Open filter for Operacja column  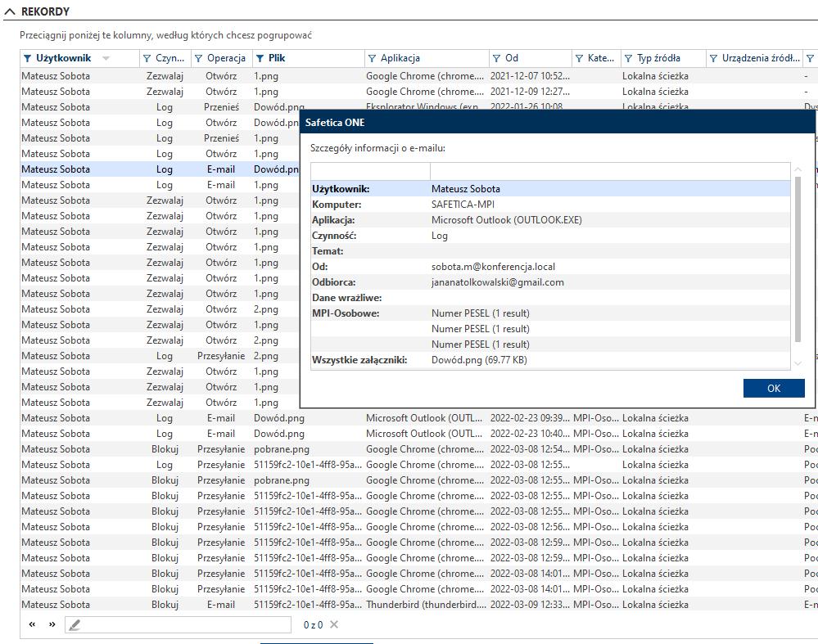click(x=198, y=59)
